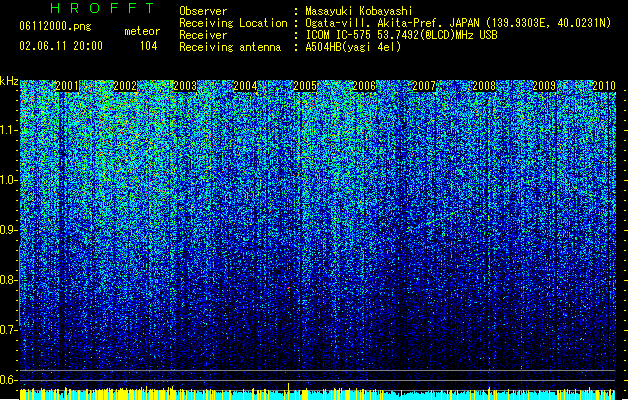Click the meteor count 104
Image resolution: width=629 pixels, height=400 pixels.
(x=148, y=46)
